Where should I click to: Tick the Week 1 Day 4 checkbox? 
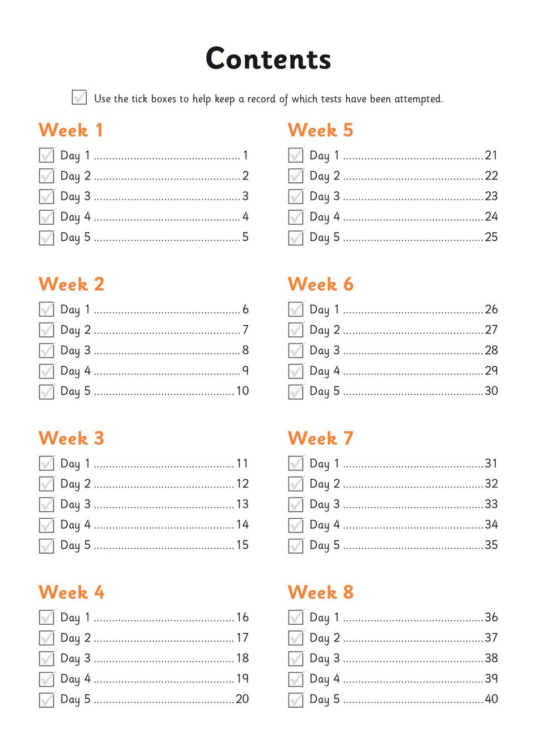(x=47, y=217)
